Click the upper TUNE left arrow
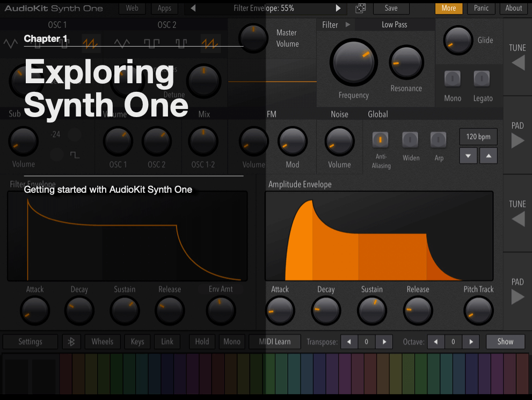 [519, 63]
